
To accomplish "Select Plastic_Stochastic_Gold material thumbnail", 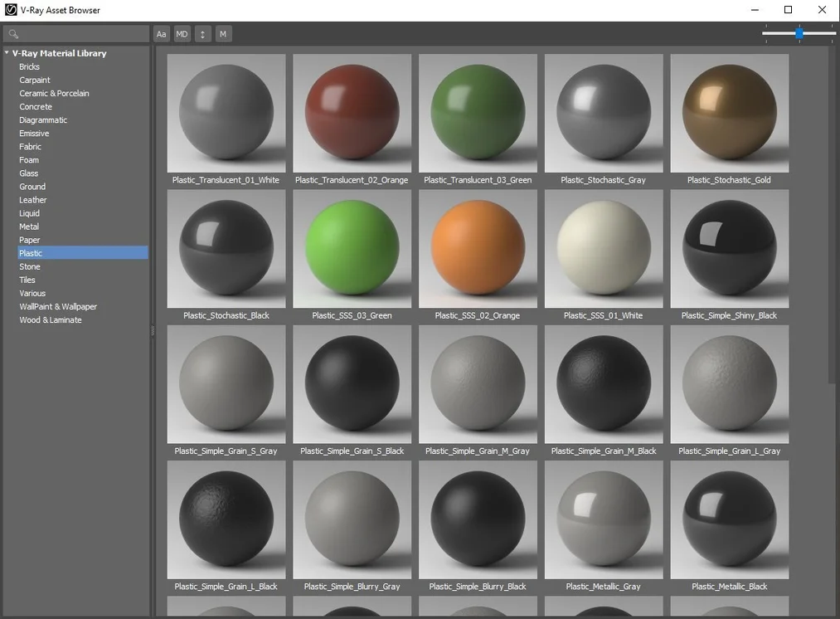I will [729, 113].
